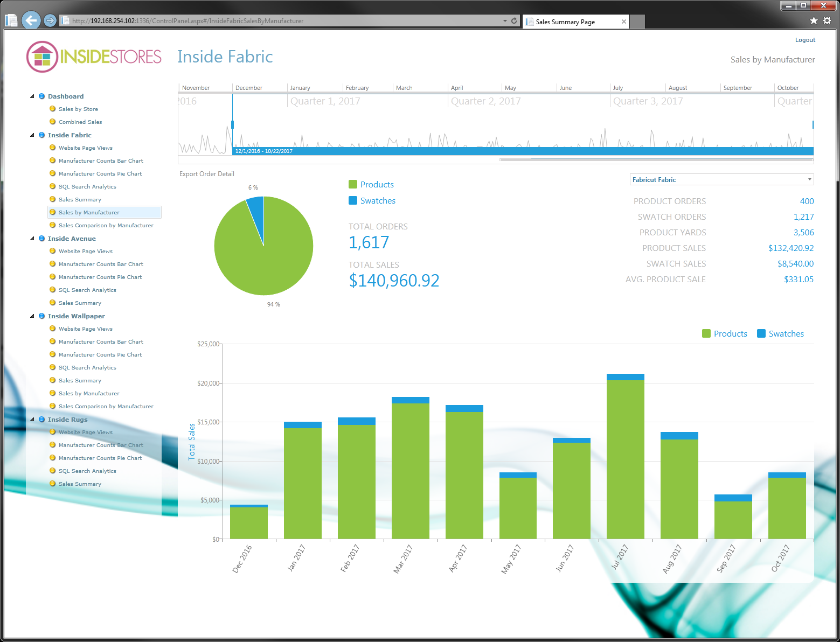840x642 pixels.
Task: Open Inside Avenue Website Page Views
Action: (x=86, y=252)
